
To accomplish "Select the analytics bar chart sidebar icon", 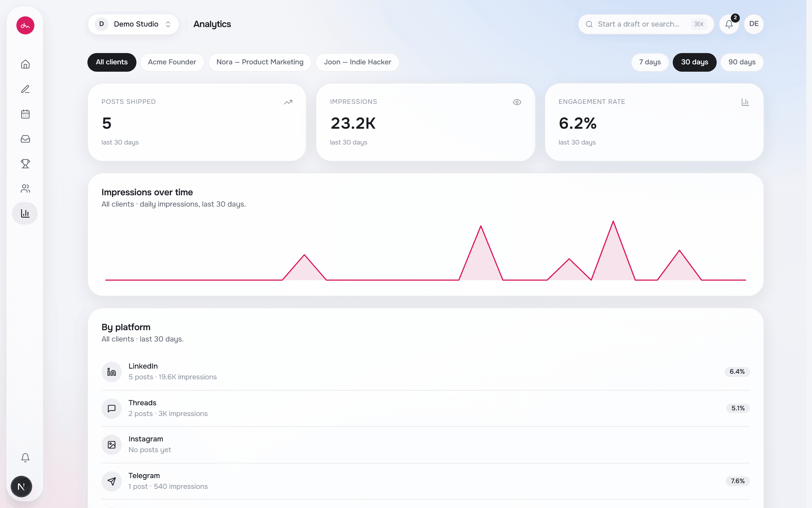I will [25, 213].
